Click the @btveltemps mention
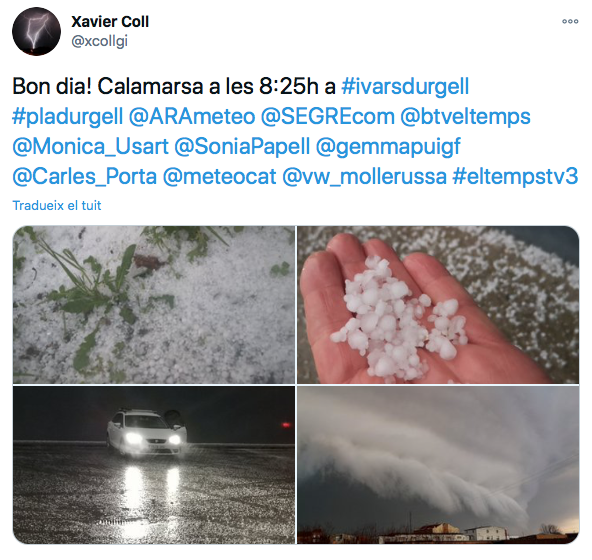Screen dimensions: 592x560 [465, 116]
